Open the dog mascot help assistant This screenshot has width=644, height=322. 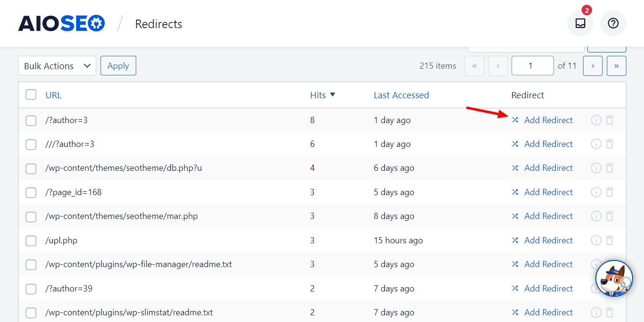click(614, 279)
